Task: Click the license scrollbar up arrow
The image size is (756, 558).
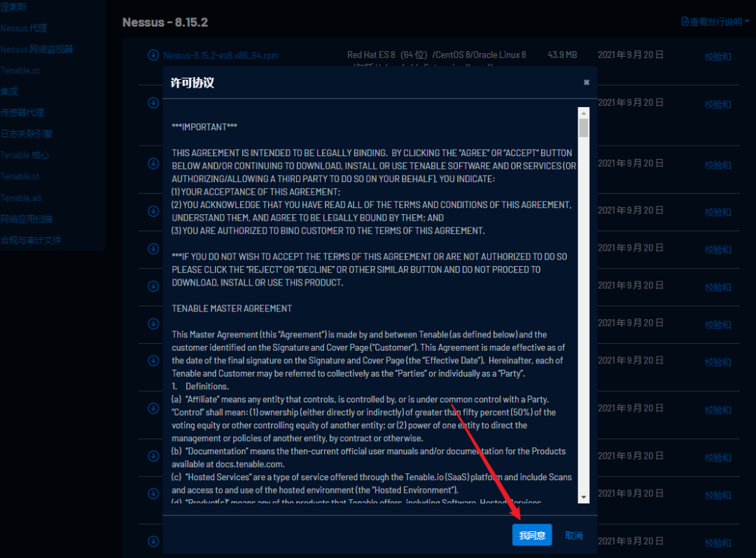Action: [x=584, y=113]
